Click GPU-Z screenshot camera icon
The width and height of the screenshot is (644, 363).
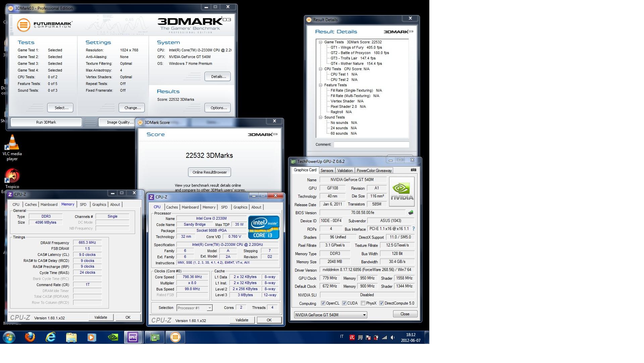tap(413, 170)
